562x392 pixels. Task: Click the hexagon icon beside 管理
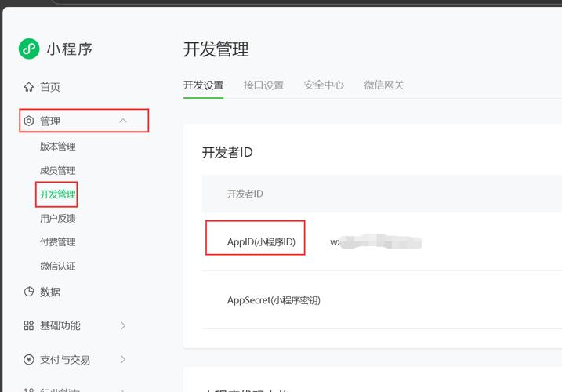(29, 121)
